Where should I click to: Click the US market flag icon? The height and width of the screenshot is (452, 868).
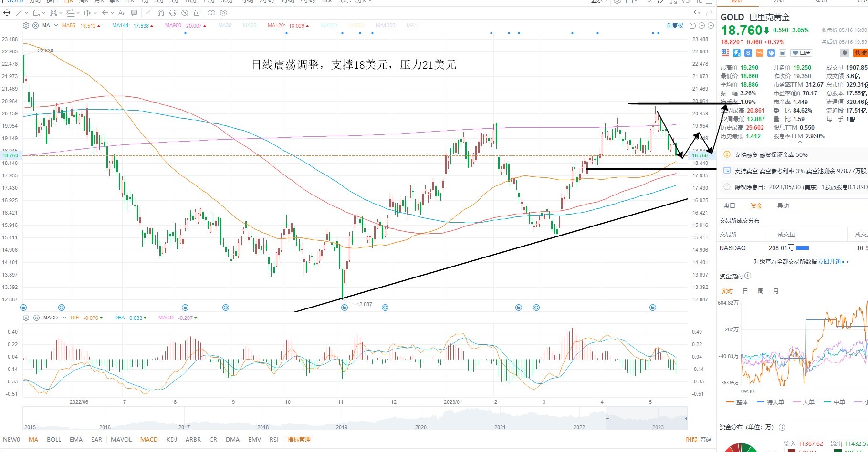(725, 53)
